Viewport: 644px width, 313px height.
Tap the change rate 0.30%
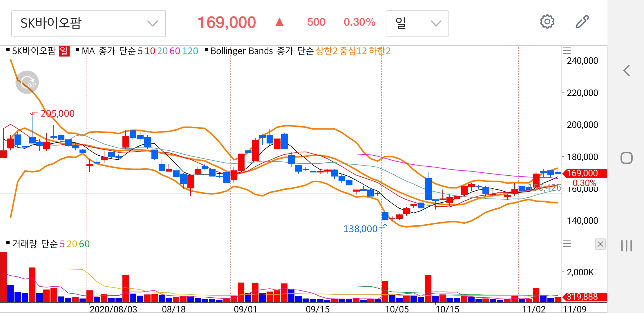(x=360, y=22)
